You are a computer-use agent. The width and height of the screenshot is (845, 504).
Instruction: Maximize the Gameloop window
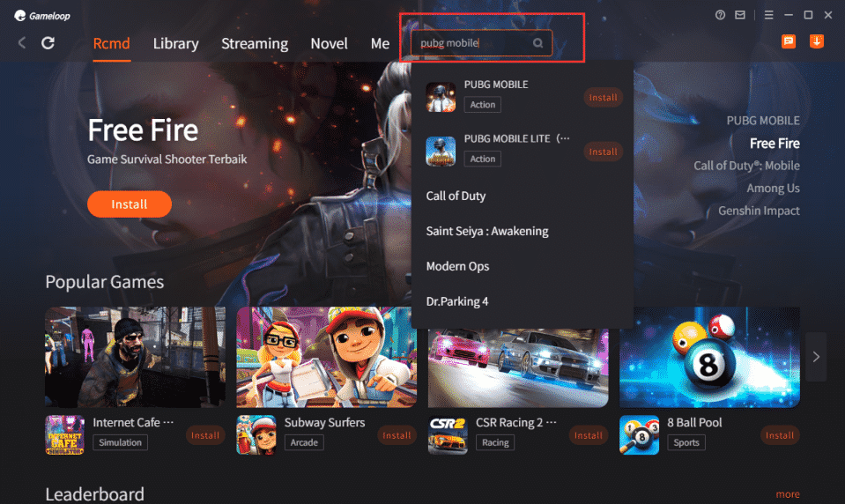808,15
